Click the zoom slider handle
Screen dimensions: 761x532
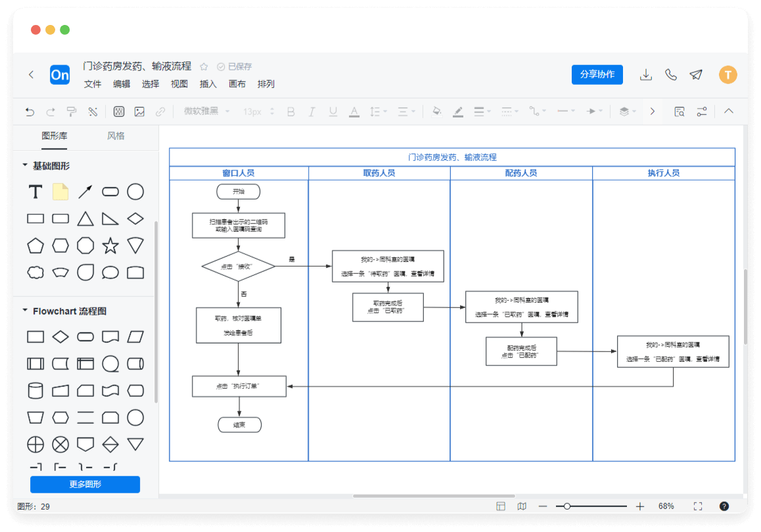click(x=566, y=506)
